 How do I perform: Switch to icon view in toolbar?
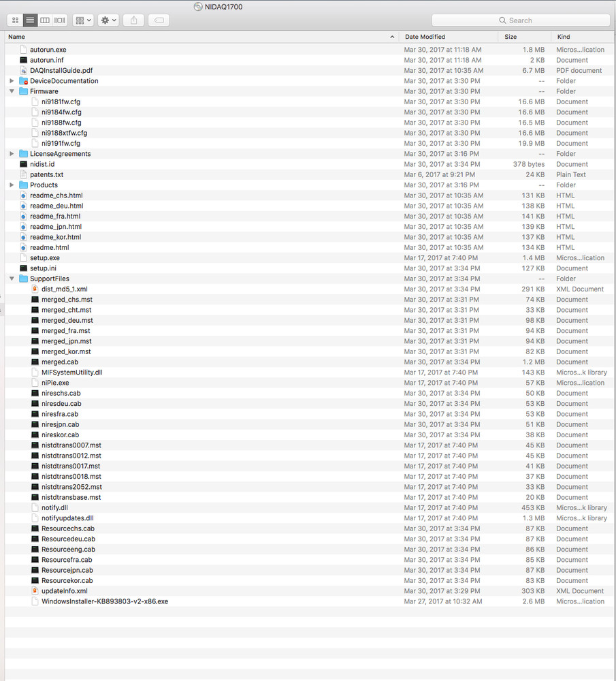click(x=15, y=20)
